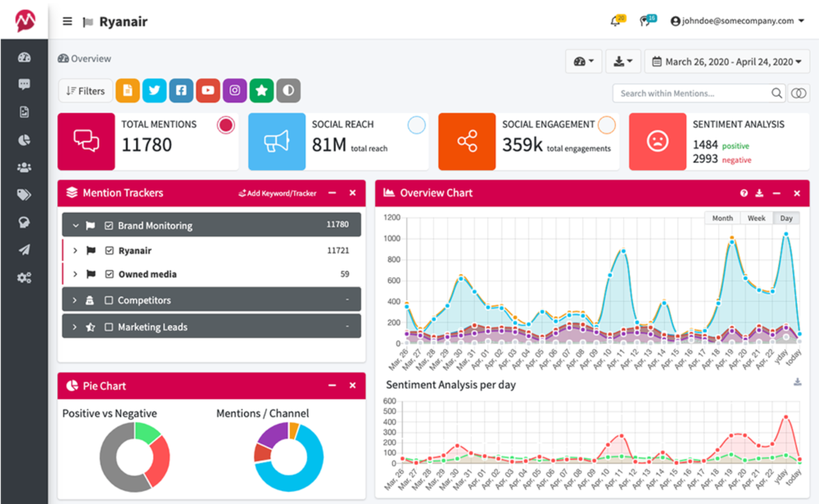The height and width of the screenshot is (504, 819).
Task: Click the Mentions / Channel donut chart
Action: pyautogui.click(x=289, y=457)
